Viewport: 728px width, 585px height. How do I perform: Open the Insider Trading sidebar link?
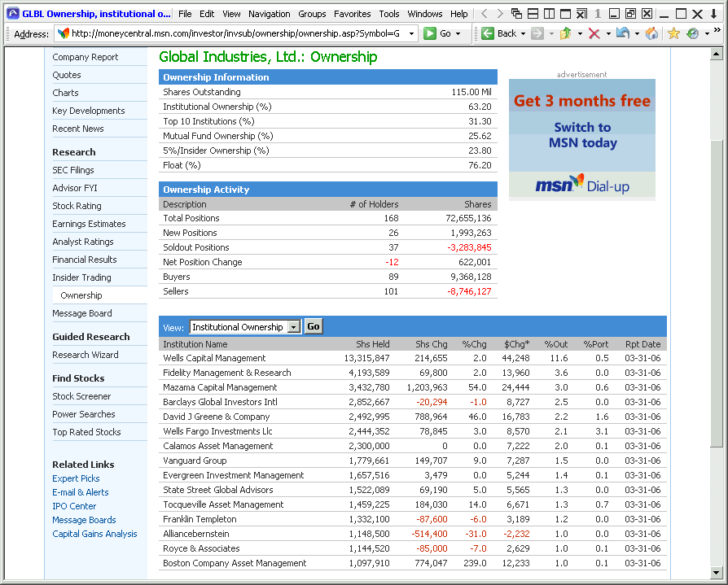pyautogui.click(x=81, y=277)
